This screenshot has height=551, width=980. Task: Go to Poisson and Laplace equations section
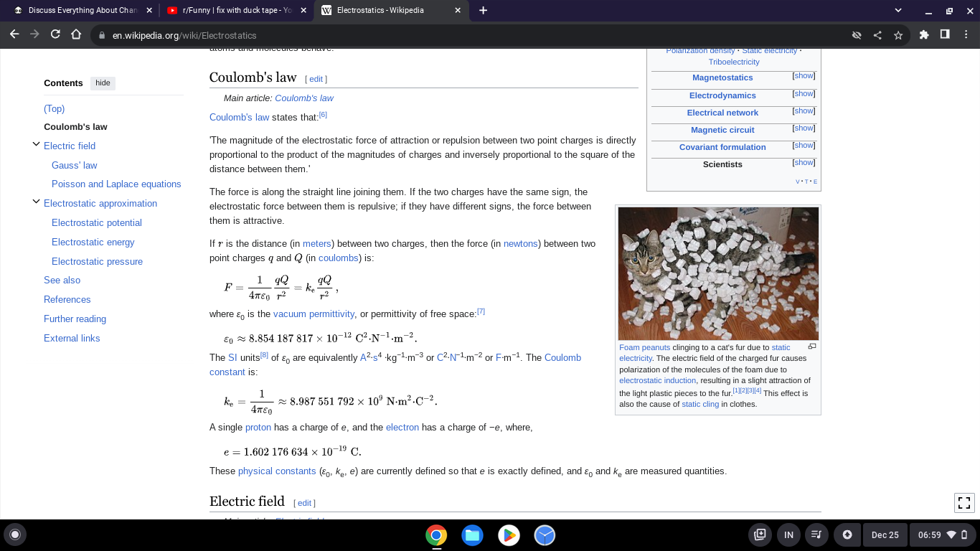[116, 184]
